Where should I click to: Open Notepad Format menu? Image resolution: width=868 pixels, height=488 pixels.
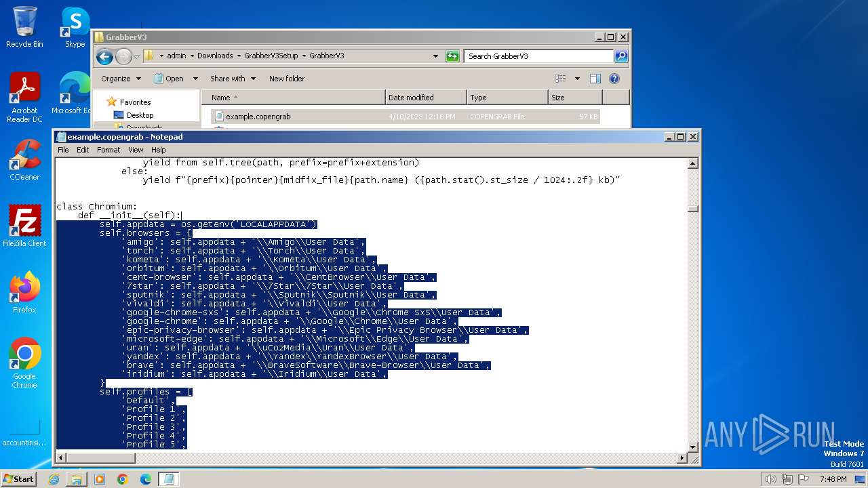pyautogui.click(x=108, y=150)
